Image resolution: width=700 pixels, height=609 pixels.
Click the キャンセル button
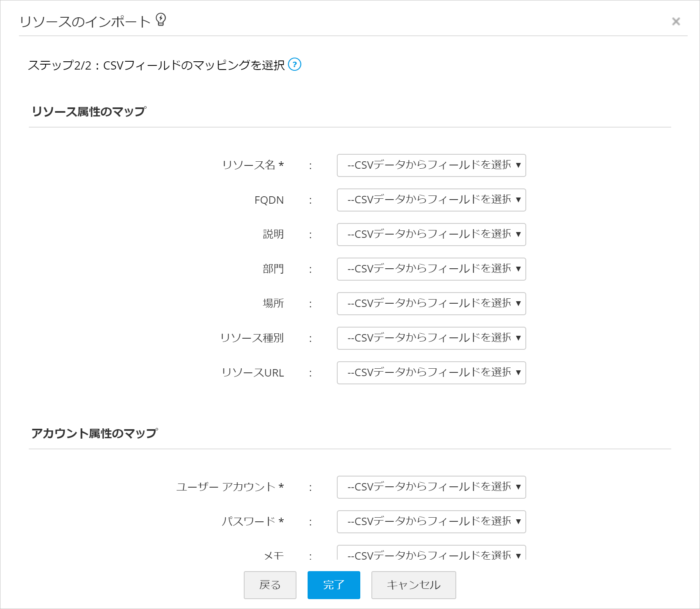[413, 585]
